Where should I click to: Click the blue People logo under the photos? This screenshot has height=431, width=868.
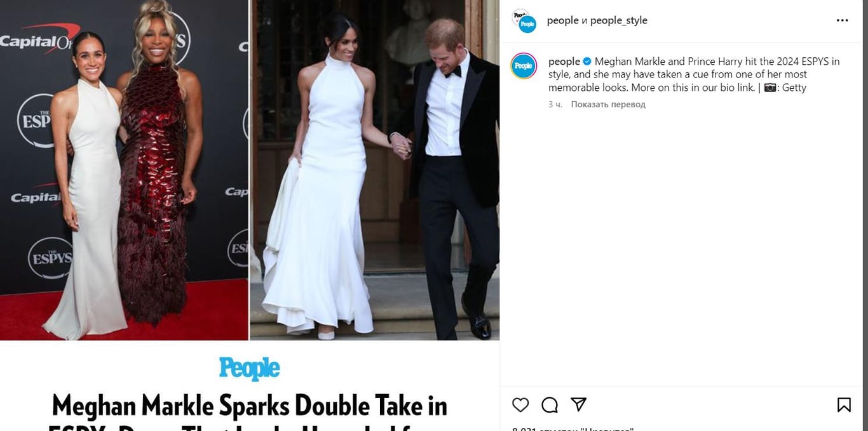pyautogui.click(x=250, y=368)
